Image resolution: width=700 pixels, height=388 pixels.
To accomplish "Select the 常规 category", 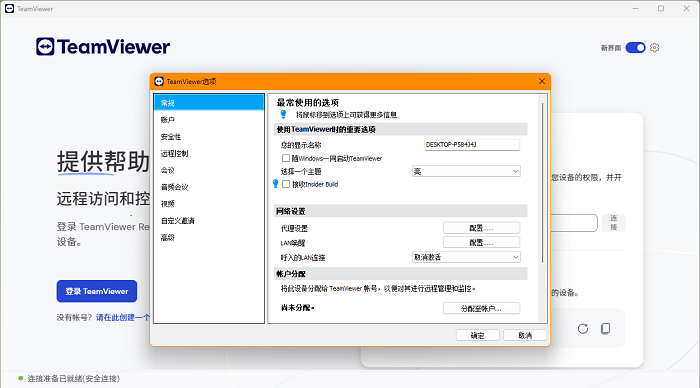I will click(209, 103).
